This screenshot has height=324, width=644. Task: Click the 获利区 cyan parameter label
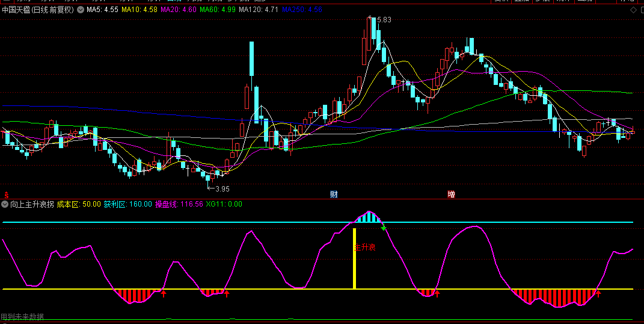[x=127, y=204]
